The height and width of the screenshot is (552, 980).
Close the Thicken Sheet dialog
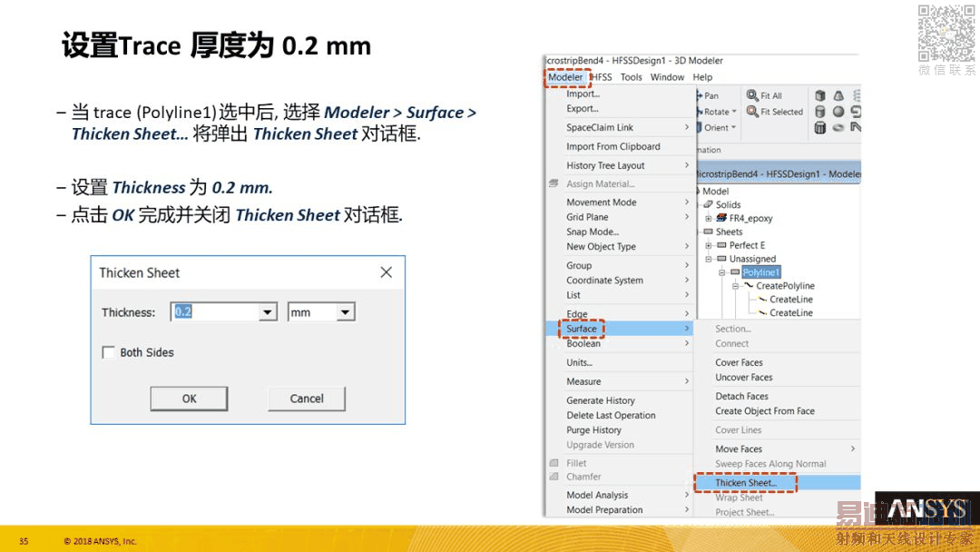[387, 272]
